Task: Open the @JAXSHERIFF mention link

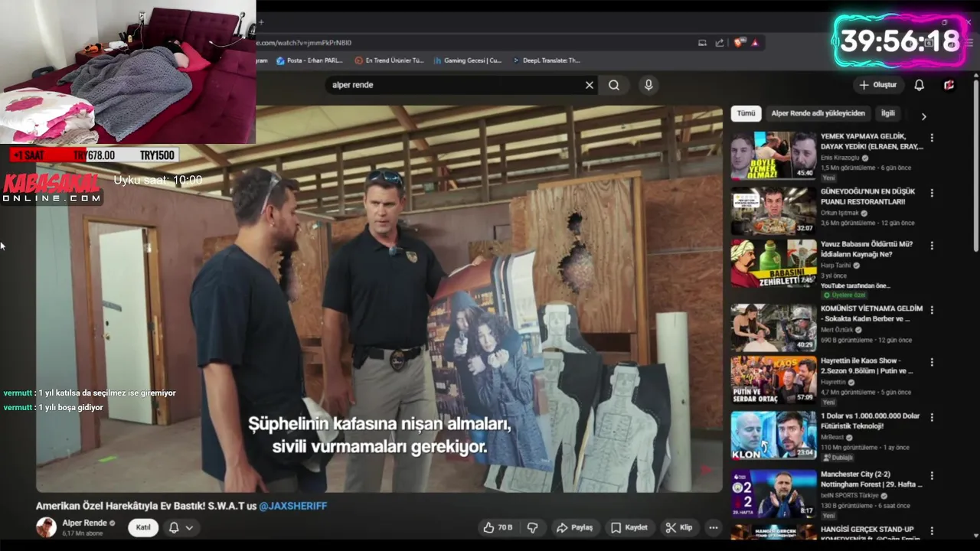Action: click(x=292, y=506)
